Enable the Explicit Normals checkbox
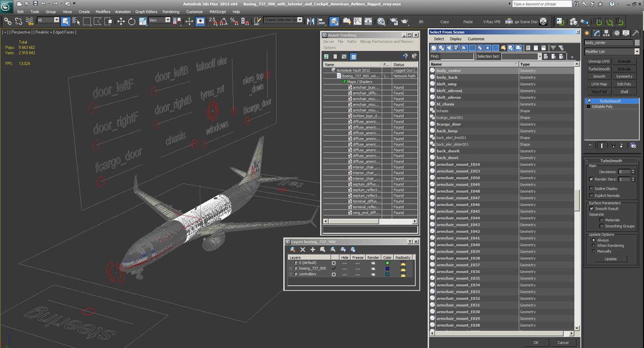This screenshot has width=644, height=348. 591,195
